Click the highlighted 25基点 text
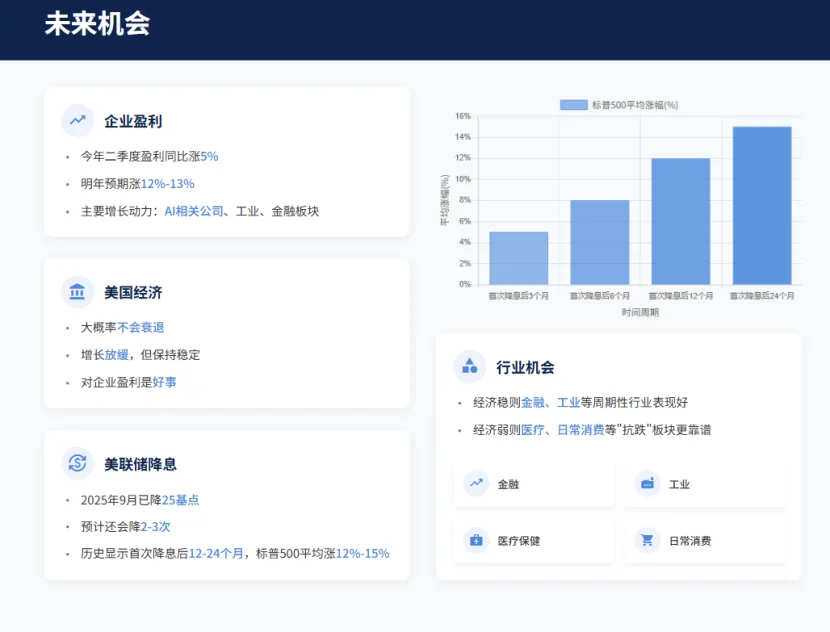Screen dimensions: 830x632 (x=180, y=499)
